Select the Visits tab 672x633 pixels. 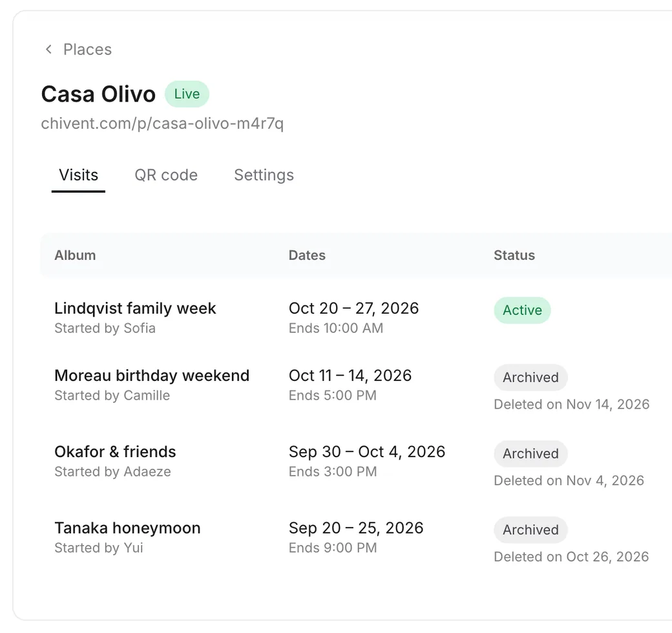78,175
